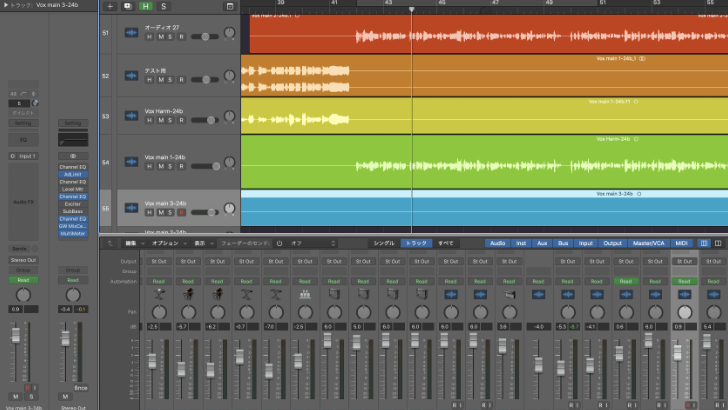The width and height of the screenshot is (728, 410).
Task: Click the add new track plus button
Action: (110, 7)
